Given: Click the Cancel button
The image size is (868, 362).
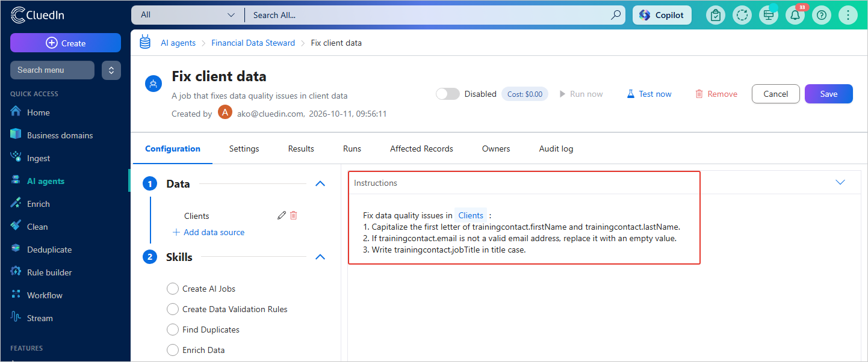Looking at the screenshot, I should [775, 94].
